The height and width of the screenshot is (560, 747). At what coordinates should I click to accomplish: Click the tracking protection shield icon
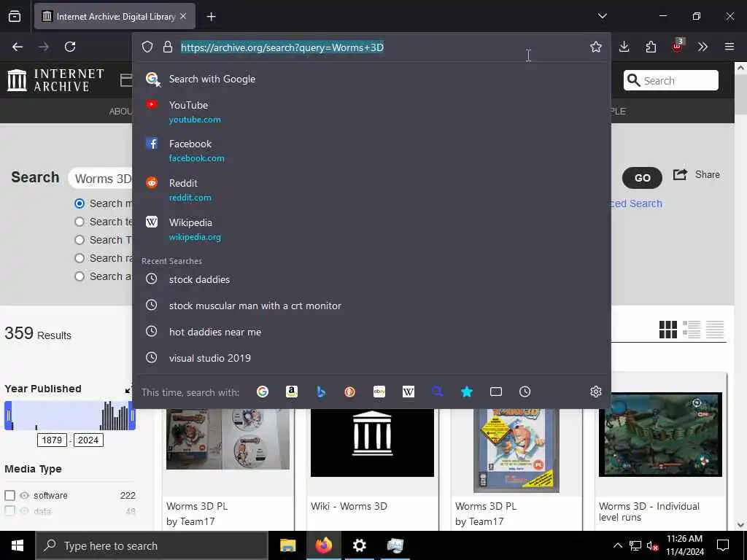(x=147, y=47)
